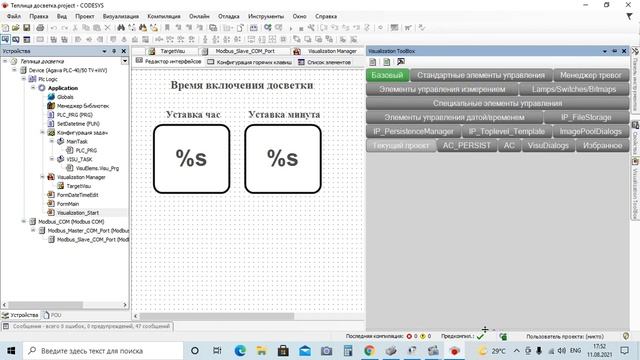Toggle the Базовый toolbox category

(x=387, y=75)
